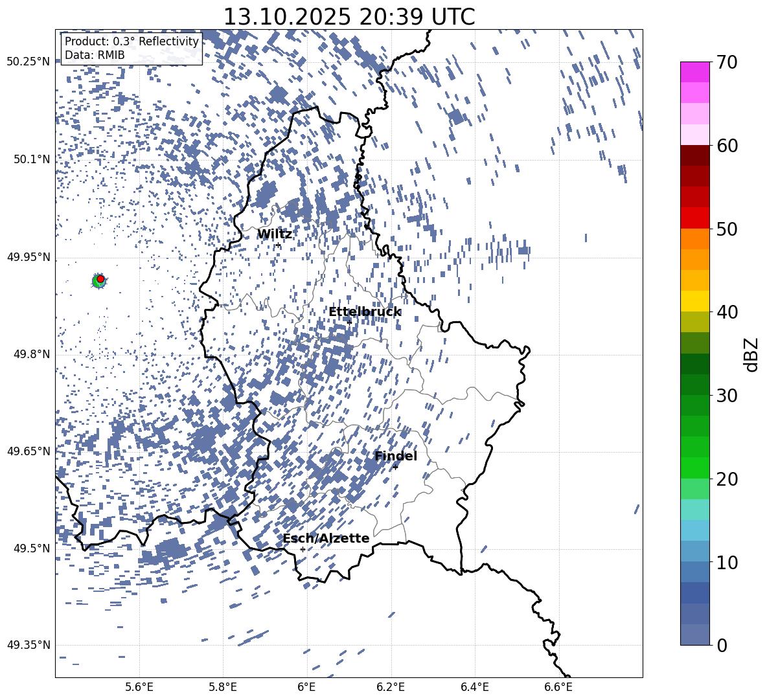
Task: Click the 50.25°N latitude tick label
Action: [x=29, y=62]
